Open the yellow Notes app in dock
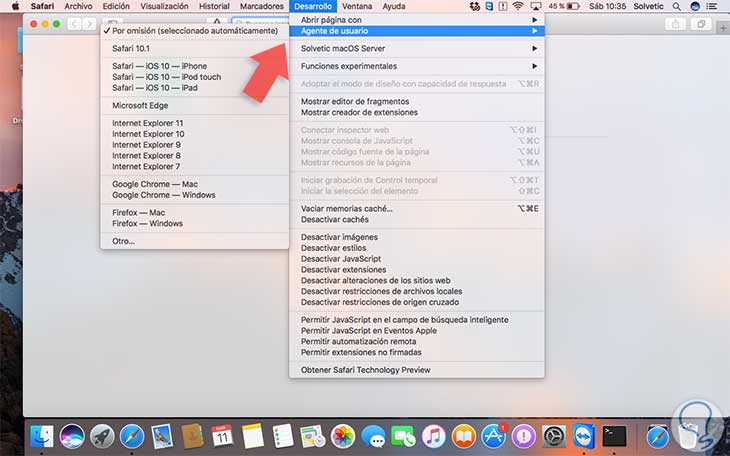 tap(252, 437)
